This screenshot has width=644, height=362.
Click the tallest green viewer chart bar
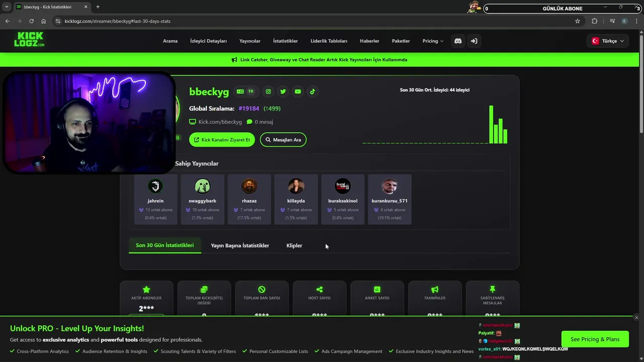point(492,125)
